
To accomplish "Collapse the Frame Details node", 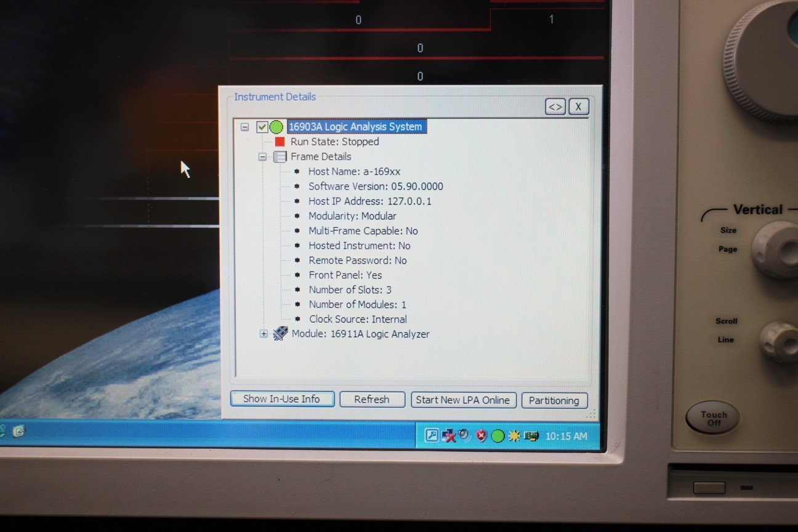I will point(263,156).
